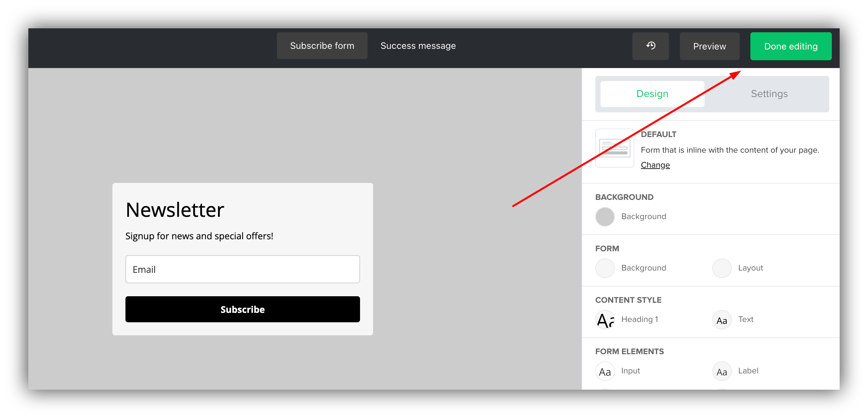Image resolution: width=868 pixels, height=418 pixels.
Task: Switch to the Design tab
Action: [x=652, y=94]
